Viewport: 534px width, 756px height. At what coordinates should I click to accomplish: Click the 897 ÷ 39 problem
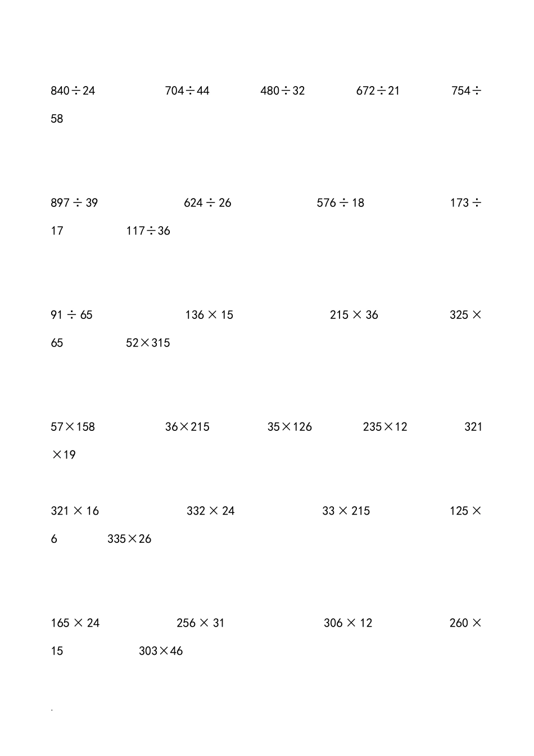[74, 202]
